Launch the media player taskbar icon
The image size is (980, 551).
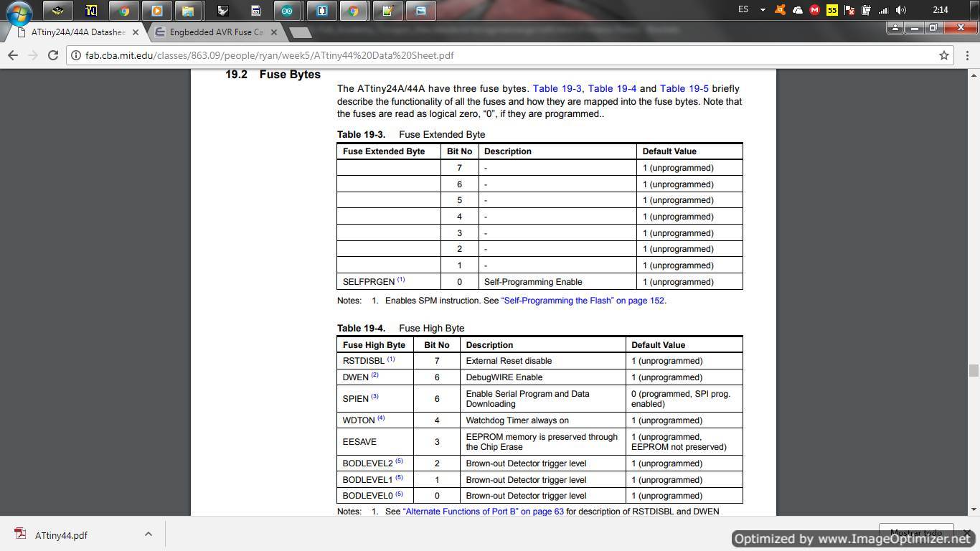tap(157, 11)
